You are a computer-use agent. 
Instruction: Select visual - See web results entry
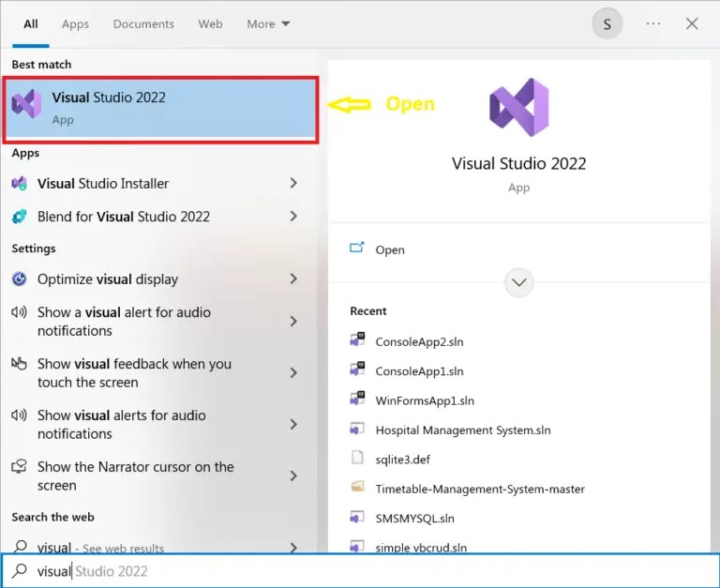100,547
